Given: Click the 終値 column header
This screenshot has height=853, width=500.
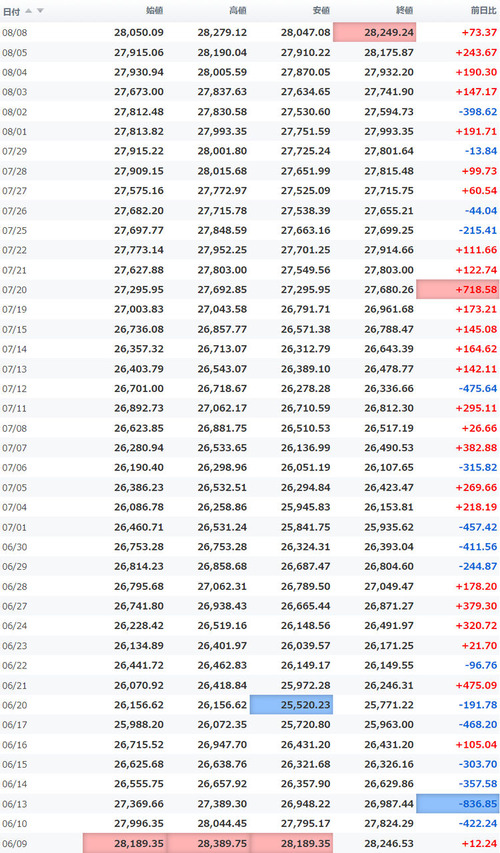Looking at the screenshot, I should [405, 10].
